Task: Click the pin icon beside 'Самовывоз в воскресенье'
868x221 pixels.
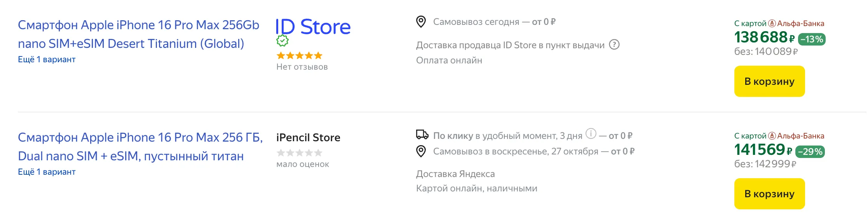Action: tap(421, 151)
